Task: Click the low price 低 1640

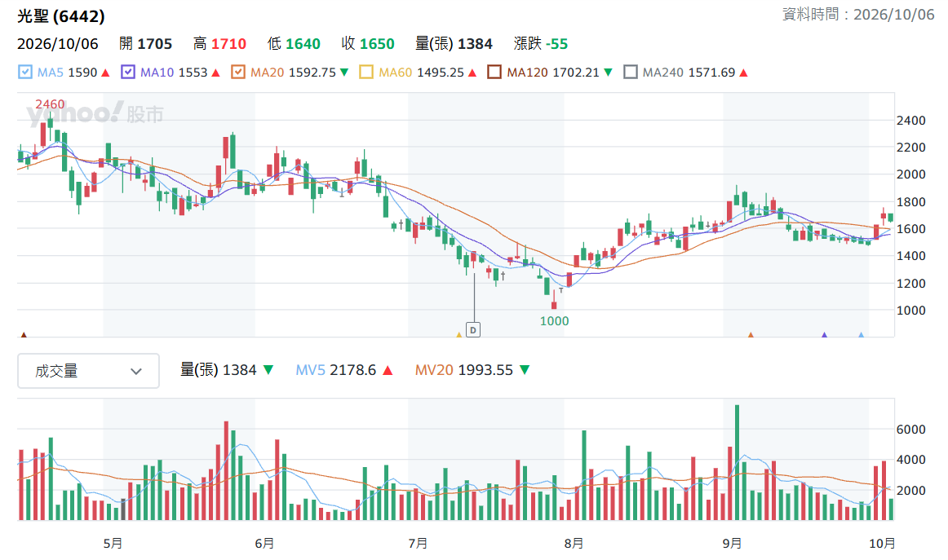Action: [x=294, y=44]
